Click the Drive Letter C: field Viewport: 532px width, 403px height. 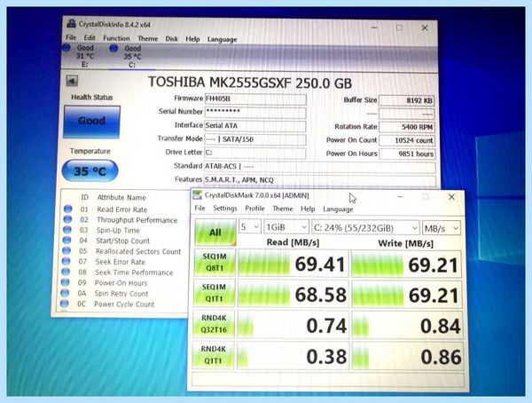click(255, 153)
